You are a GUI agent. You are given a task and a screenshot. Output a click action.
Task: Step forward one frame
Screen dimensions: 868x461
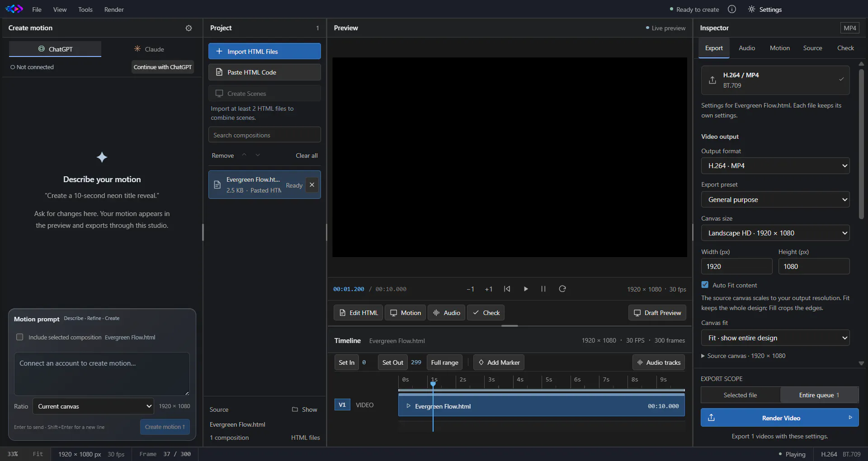(x=489, y=289)
